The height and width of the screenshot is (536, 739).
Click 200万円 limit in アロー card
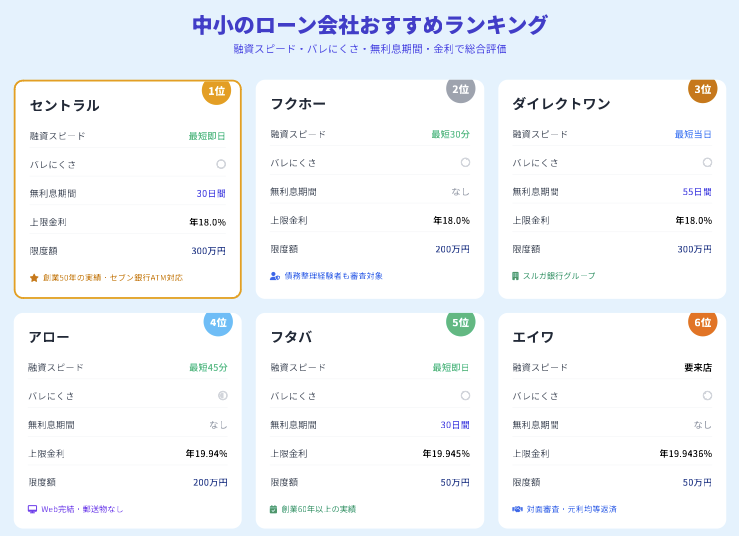pos(210,482)
